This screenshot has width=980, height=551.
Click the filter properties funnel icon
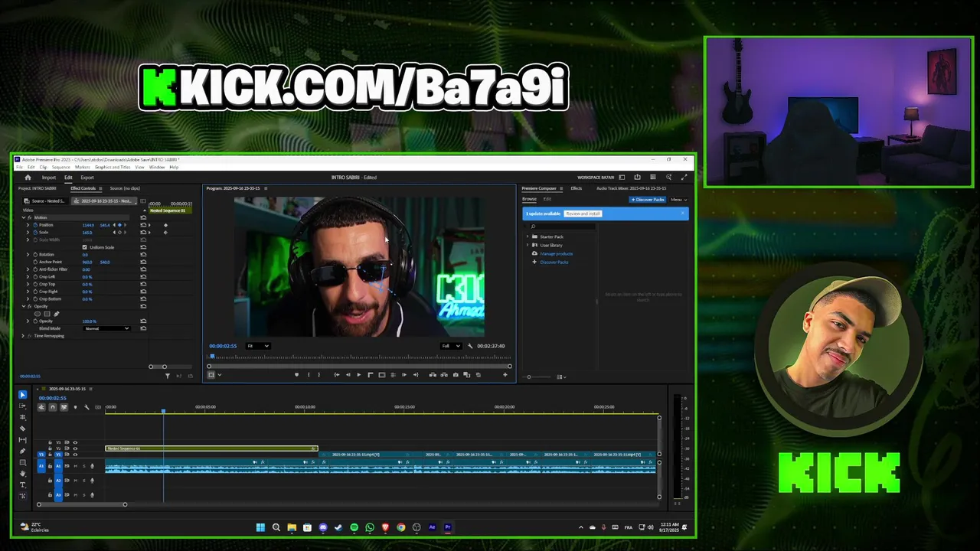point(168,376)
